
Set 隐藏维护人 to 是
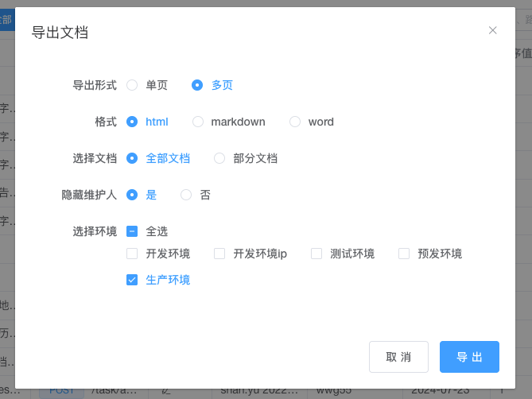click(x=132, y=195)
